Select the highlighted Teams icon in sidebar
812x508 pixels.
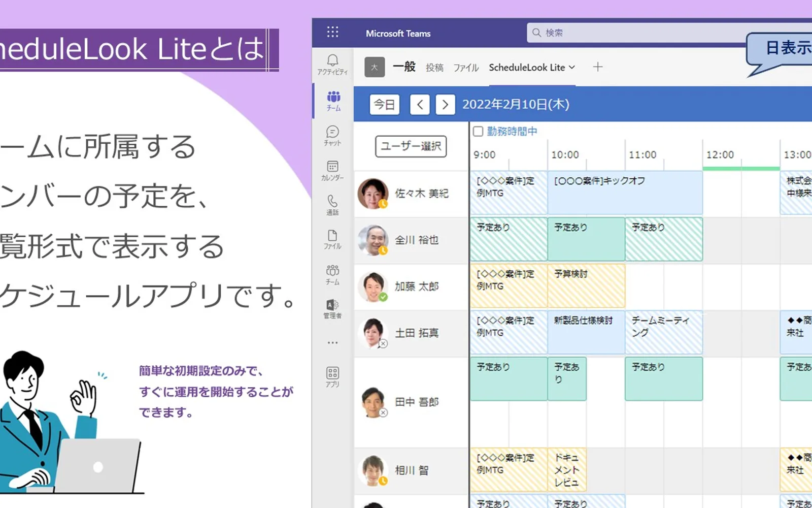coord(333,101)
